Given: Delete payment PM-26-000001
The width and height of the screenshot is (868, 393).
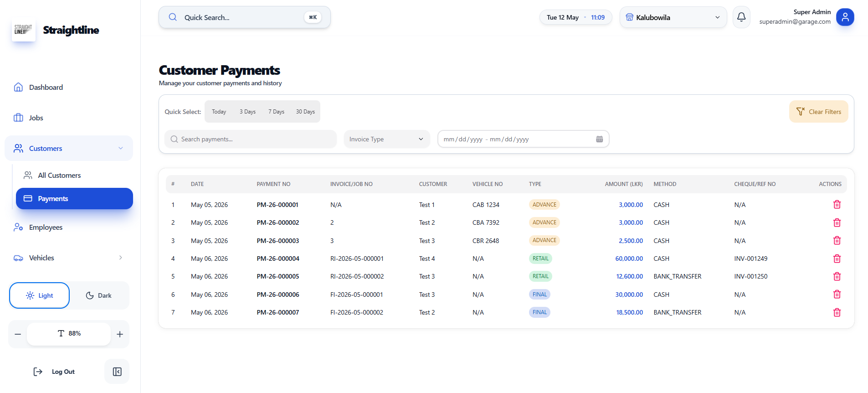Looking at the screenshot, I should 837,205.
